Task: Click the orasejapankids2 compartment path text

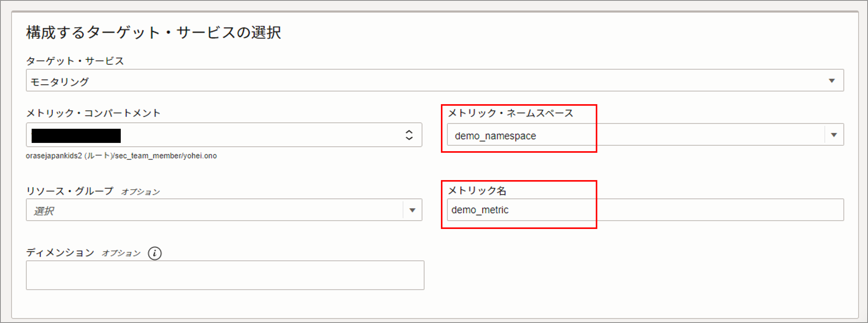Action: pyautogui.click(x=121, y=156)
